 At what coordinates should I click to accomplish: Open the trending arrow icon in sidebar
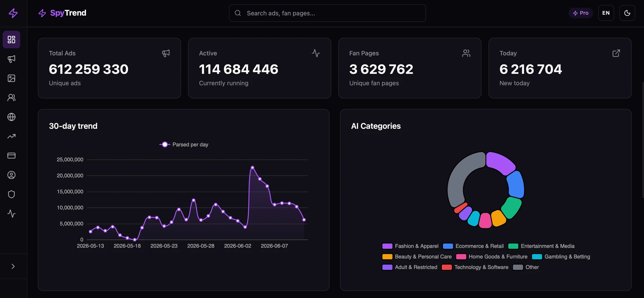(11, 136)
